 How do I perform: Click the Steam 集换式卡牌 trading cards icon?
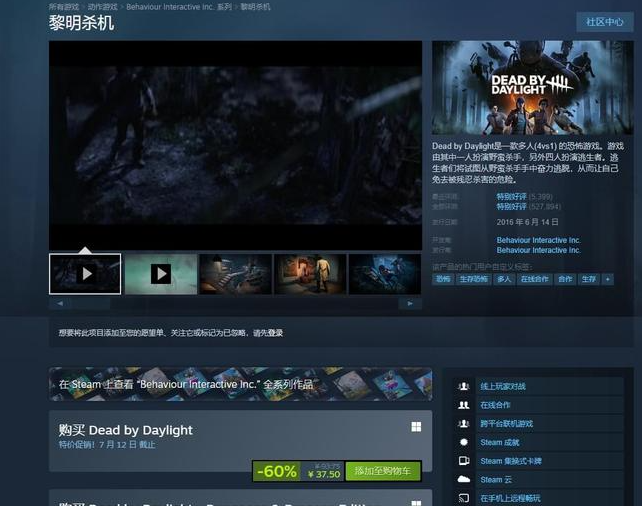[x=463, y=461]
